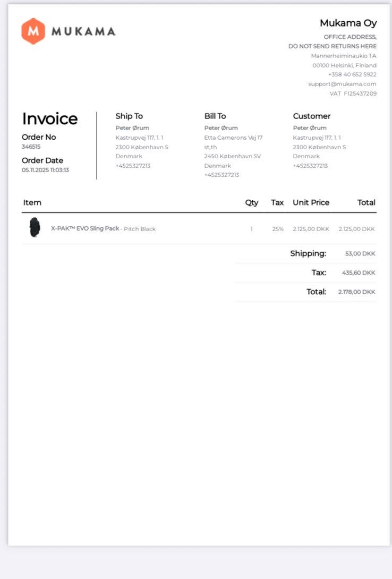392x579 pixels.
Task: Click 'DO NOT SEND RETURNS HERE' notice
Action: click(332, 46)
